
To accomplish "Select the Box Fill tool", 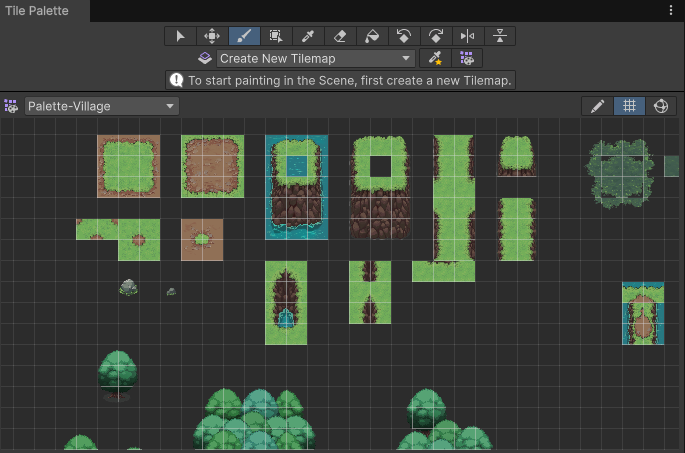I will point(276,36).
